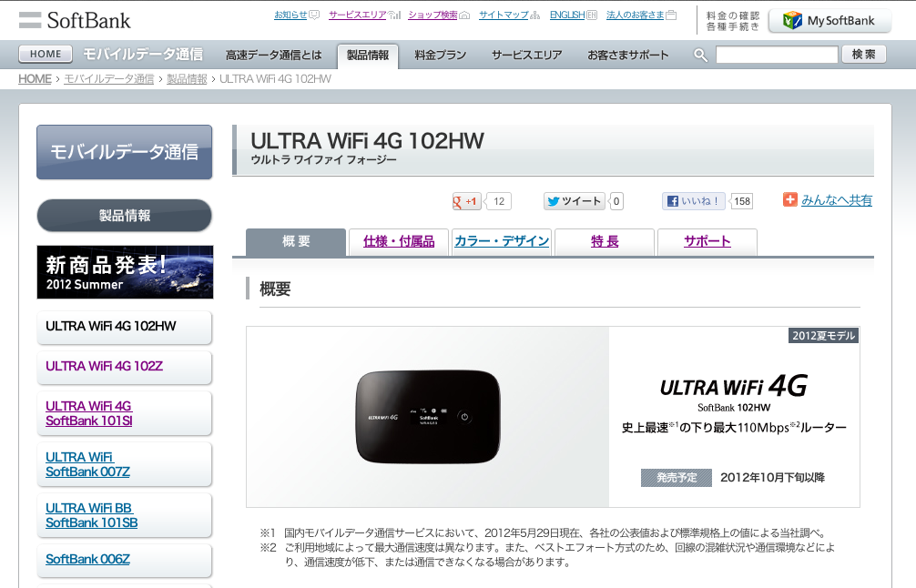Click the Facebook like count 158
This screenshot has height=588, width=916.
pyautogui.click(x=742, y=201)
